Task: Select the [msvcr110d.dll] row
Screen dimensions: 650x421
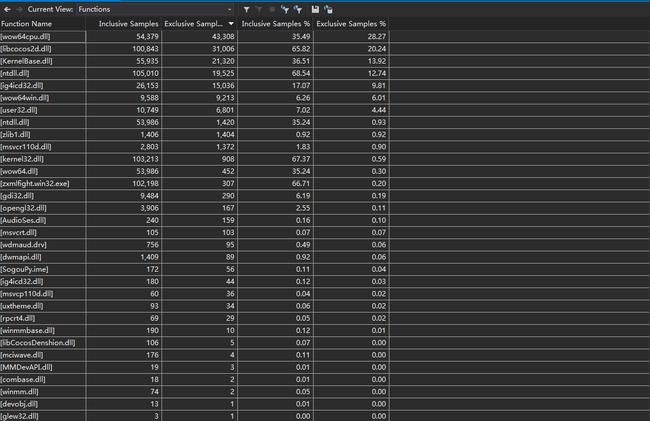Action: pyautogui.click(x=194, y=147)
